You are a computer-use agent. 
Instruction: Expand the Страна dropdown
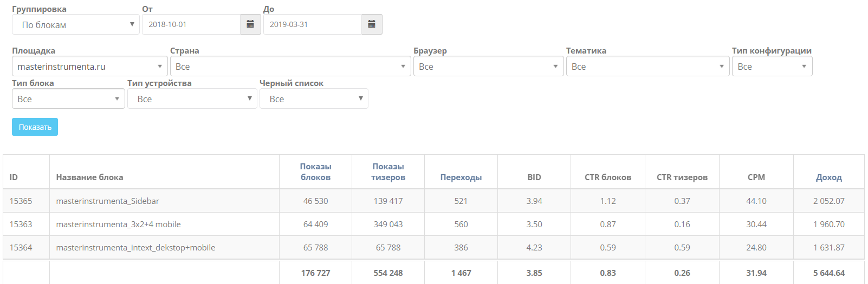290,67
